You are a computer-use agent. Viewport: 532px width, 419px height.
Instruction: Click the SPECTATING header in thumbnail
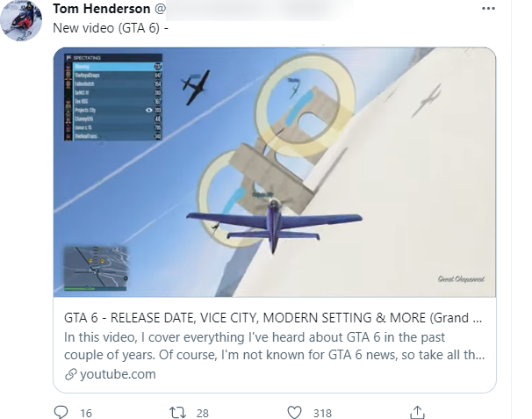click(x=87, y=58)
